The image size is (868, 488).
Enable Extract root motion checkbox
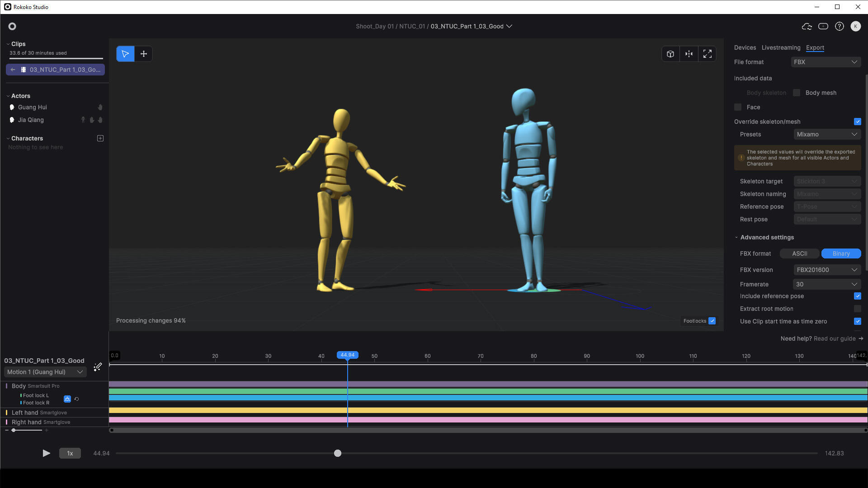point(857,309)
